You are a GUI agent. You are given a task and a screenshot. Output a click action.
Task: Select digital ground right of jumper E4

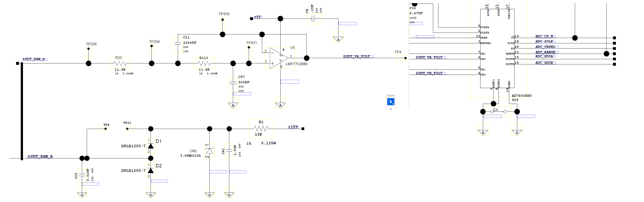(x=517, y=133)
